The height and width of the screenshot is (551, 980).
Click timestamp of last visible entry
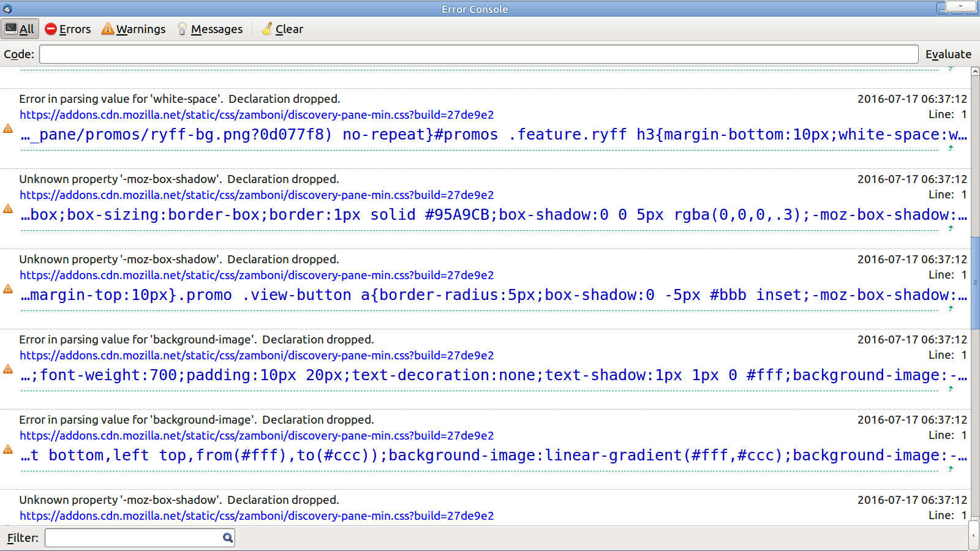(x=912, y=500)
